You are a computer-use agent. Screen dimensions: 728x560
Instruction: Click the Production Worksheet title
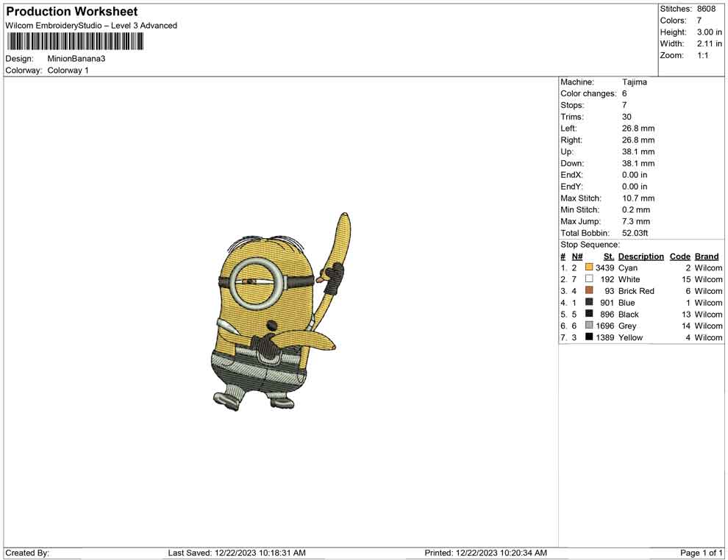(72, 12)
